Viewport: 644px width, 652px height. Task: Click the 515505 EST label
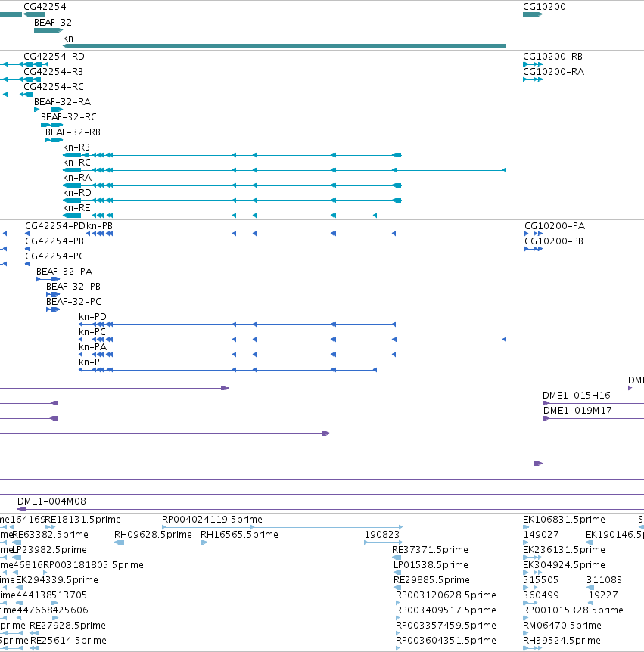point(541,580)
